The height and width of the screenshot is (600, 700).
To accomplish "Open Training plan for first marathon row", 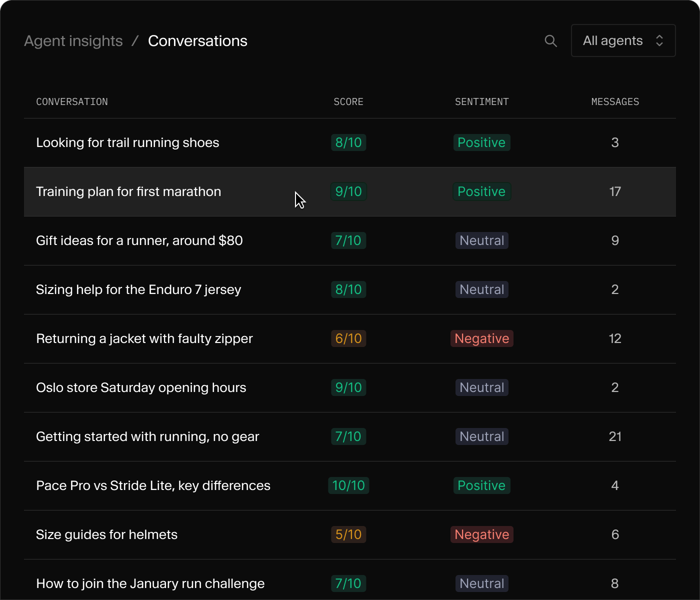I will [350, 191].
